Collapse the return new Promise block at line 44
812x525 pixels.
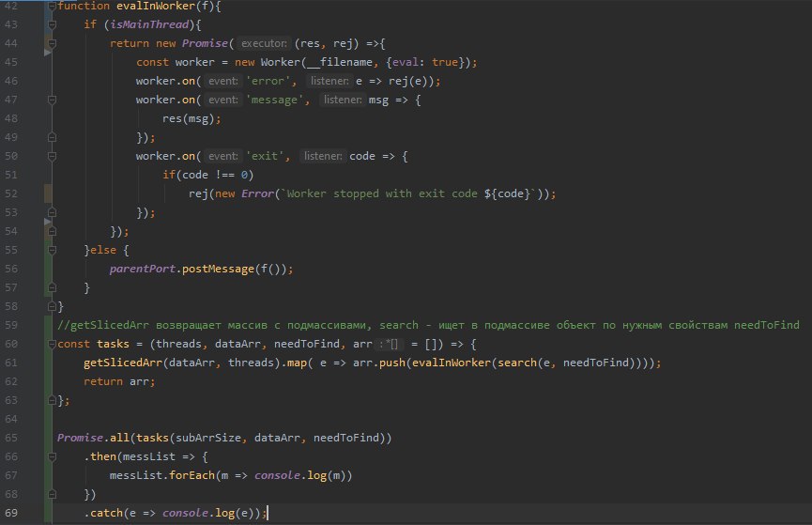tap(52, 43)
